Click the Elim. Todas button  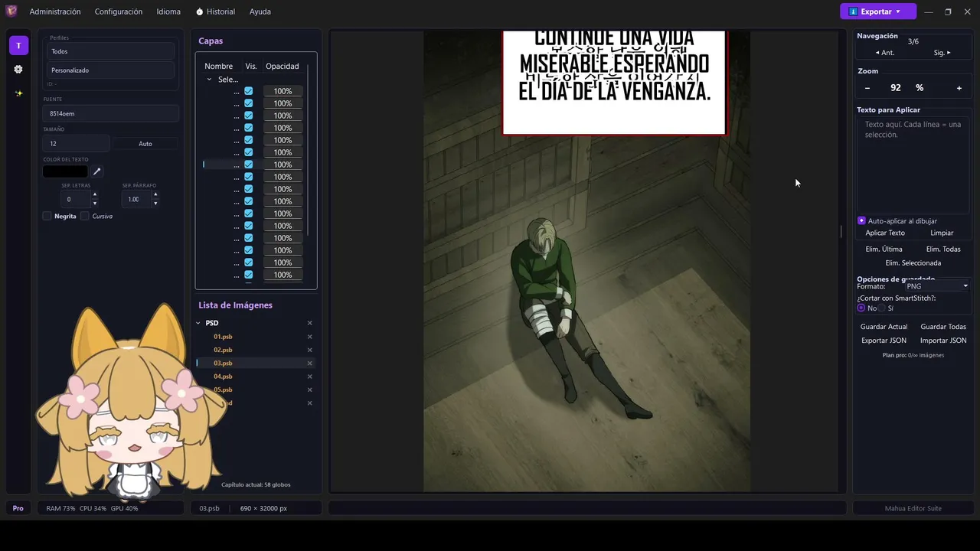point(943,249)
